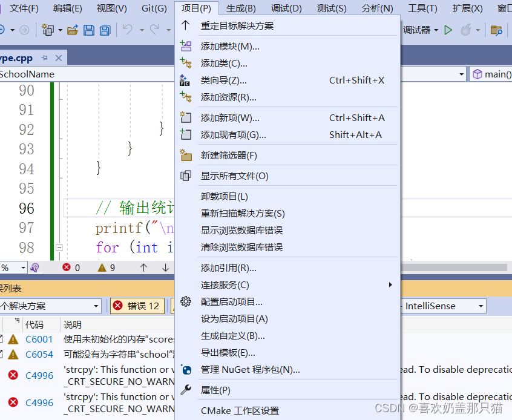Click the navigate forward arrow icon
This screenshot has height=420, width=512.
point(24,30)
